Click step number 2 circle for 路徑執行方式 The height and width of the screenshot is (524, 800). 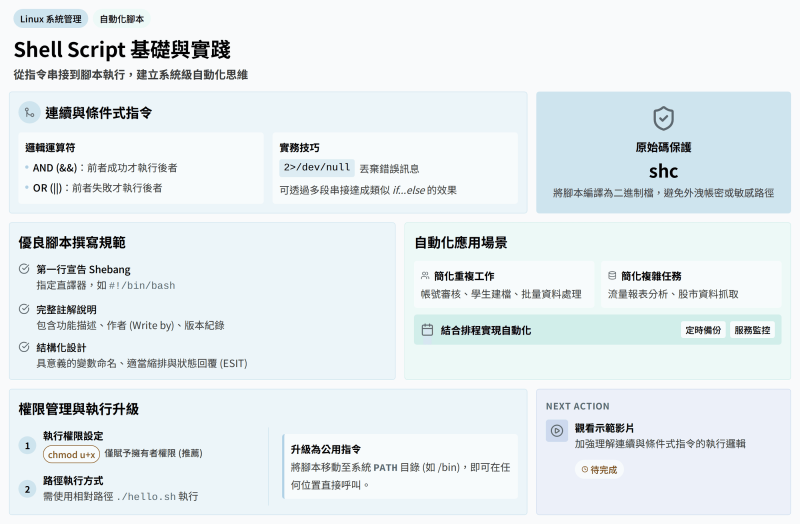(28, 489)
